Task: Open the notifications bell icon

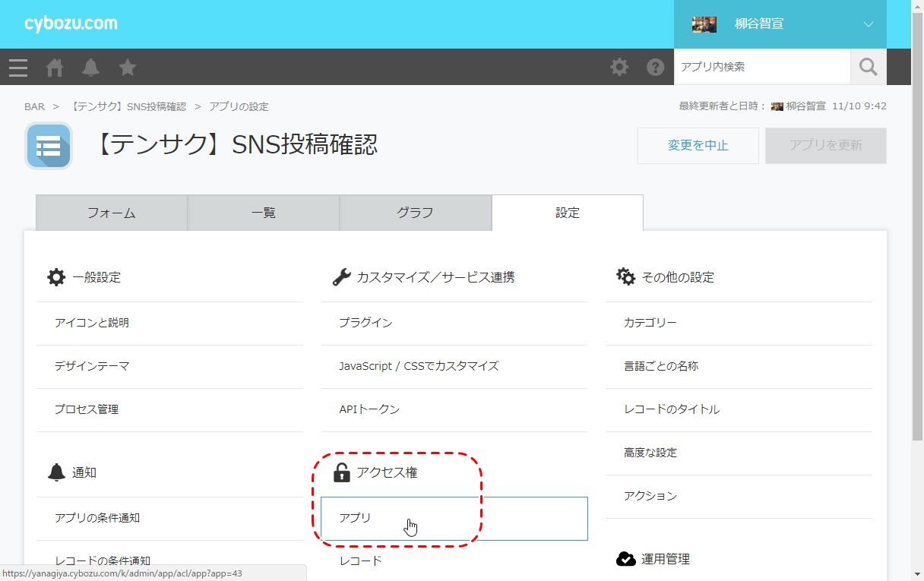Action: [91, 68]
